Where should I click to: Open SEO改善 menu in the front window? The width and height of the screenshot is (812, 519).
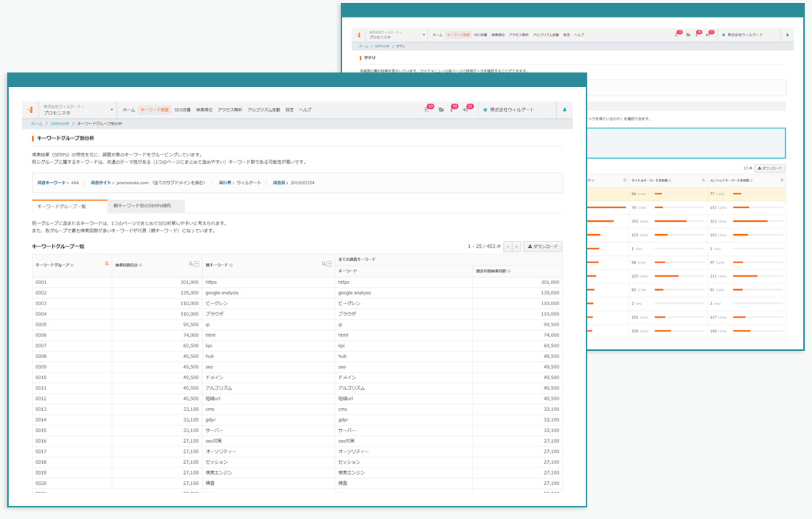click(x=182, y=109)
